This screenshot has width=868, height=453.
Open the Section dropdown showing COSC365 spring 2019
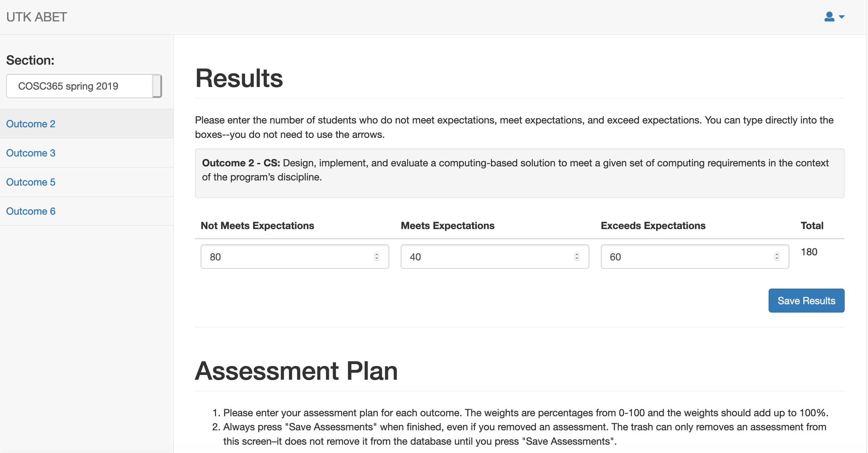pos(84,86)
